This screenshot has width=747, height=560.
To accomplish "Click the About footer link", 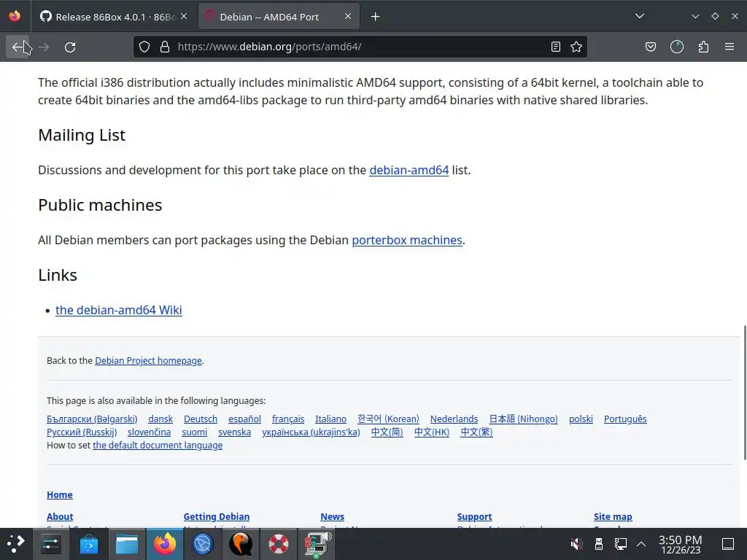I will pos(60,517).
